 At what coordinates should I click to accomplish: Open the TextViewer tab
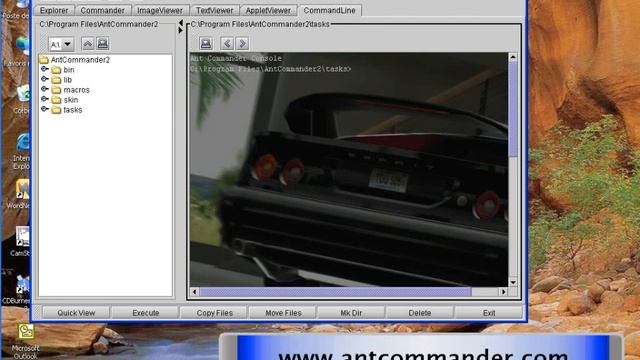(214, 10)
